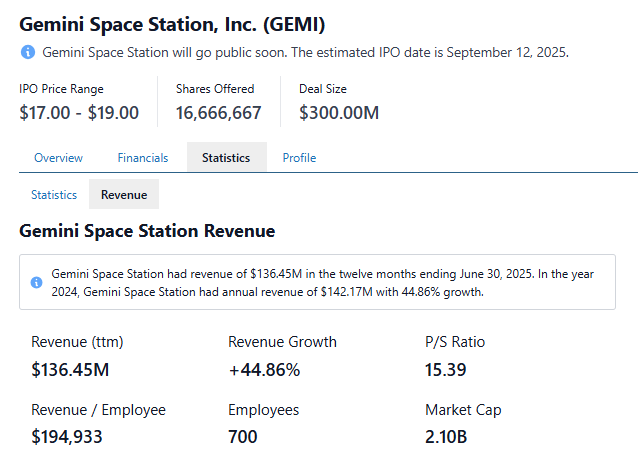Click the Revenue Growth value +44.86%
This screenshot has width=638, height=464.
pyautogui.click(x=264, y=369)
